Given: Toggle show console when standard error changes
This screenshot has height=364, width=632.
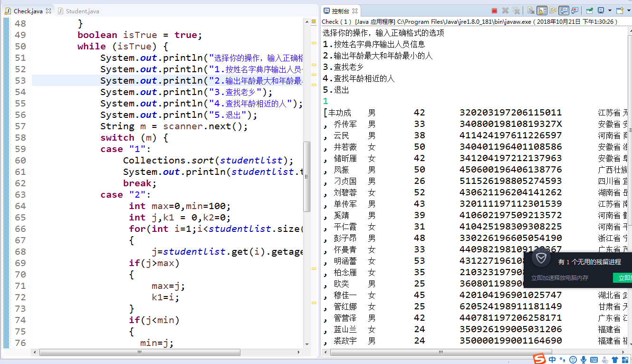Looking at the screenshot, I should coord(575,10).
